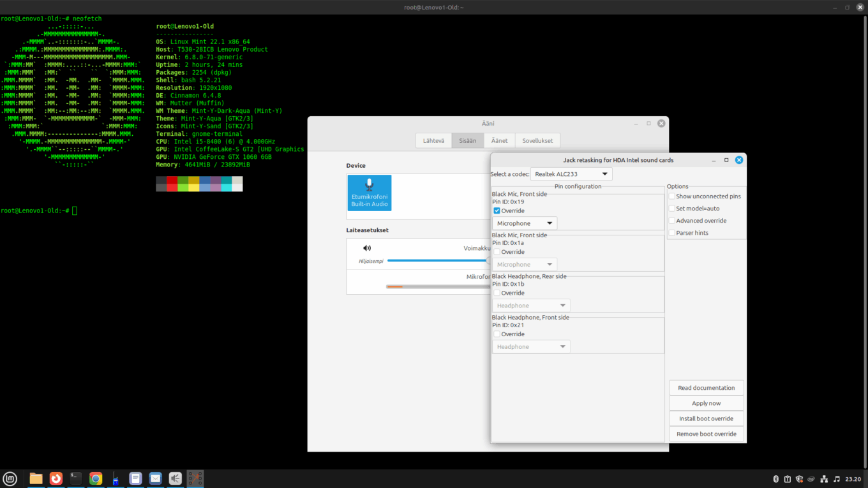Check Show unconnected pins option

click(x=671, y=196)
